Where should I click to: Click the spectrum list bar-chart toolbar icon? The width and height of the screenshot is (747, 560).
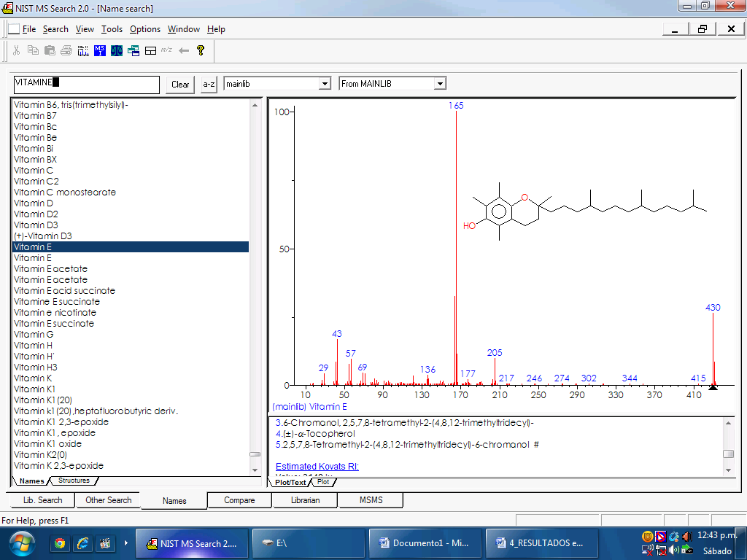83,50
